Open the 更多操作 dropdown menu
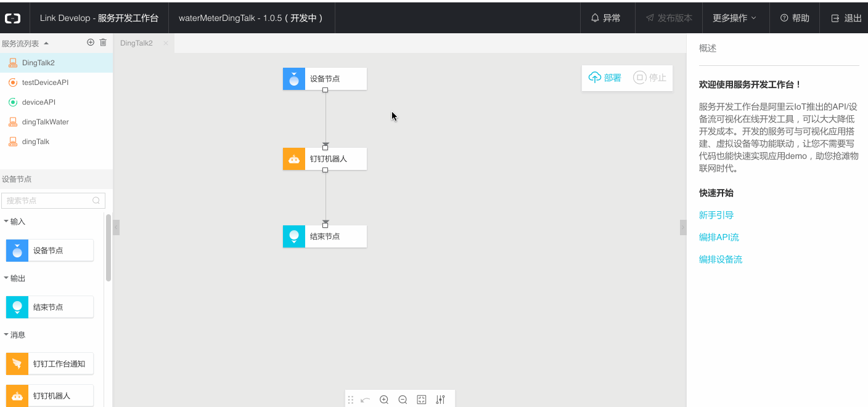 tap(734, 18)
